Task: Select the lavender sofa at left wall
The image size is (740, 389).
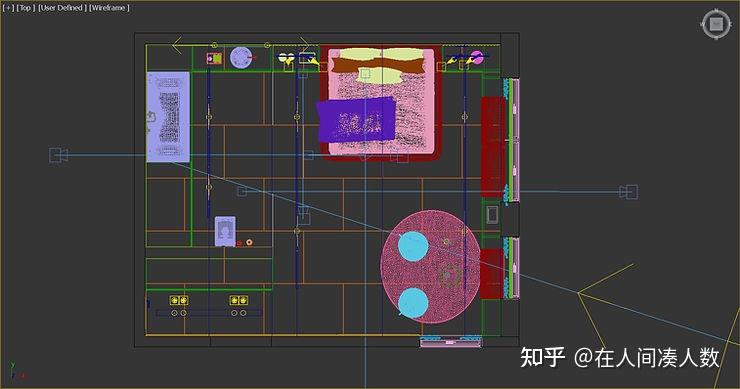Action: 168,117
